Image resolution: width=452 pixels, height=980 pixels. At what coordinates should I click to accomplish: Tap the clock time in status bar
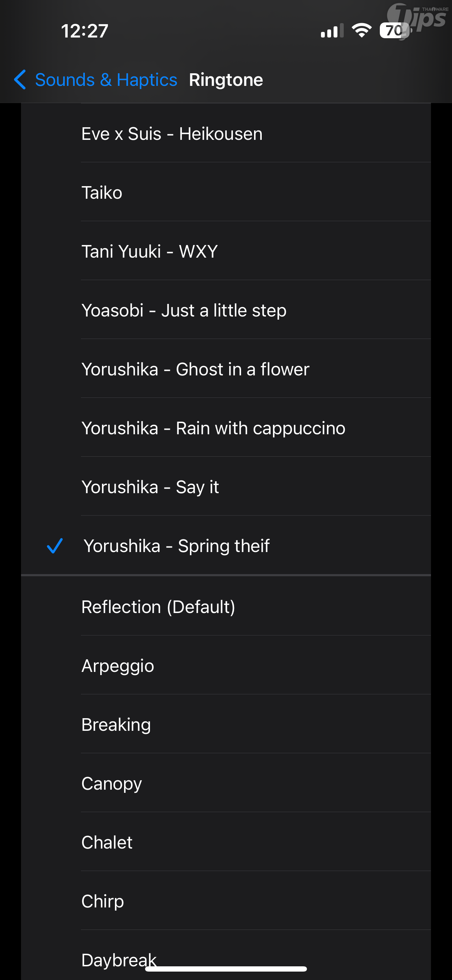[x=84, y=31]
